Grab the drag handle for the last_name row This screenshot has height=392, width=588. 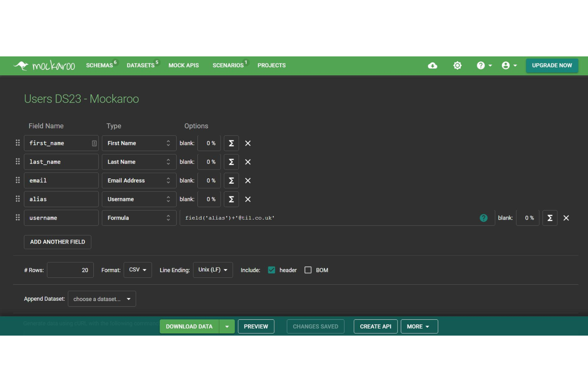(17, 162)
